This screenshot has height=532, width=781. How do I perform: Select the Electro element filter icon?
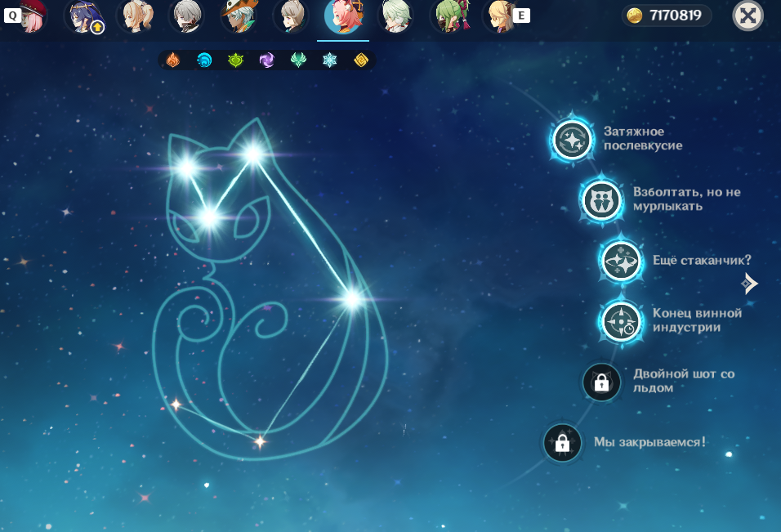[x=267, y=60]
